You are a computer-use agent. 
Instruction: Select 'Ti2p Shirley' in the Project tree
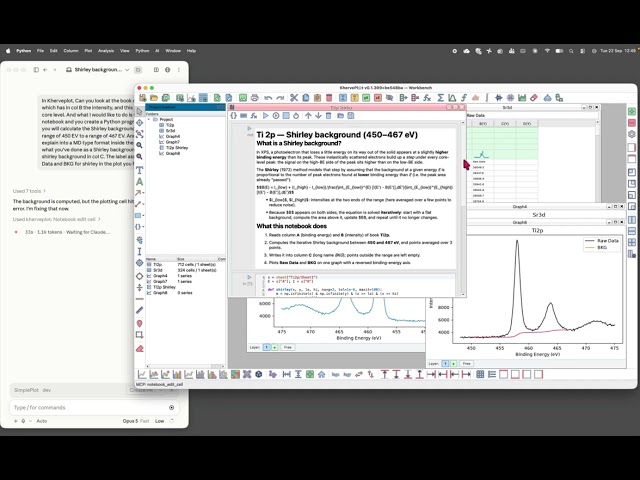pos(177,148)
